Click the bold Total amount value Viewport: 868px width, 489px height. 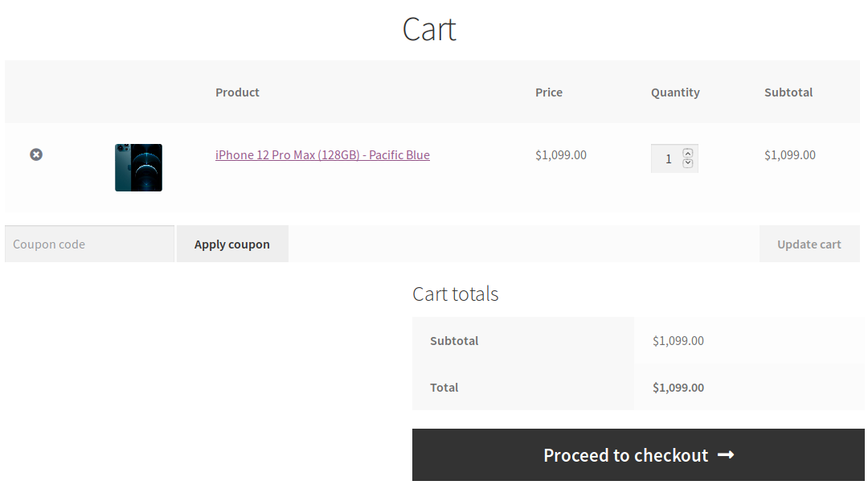point(678,388)
